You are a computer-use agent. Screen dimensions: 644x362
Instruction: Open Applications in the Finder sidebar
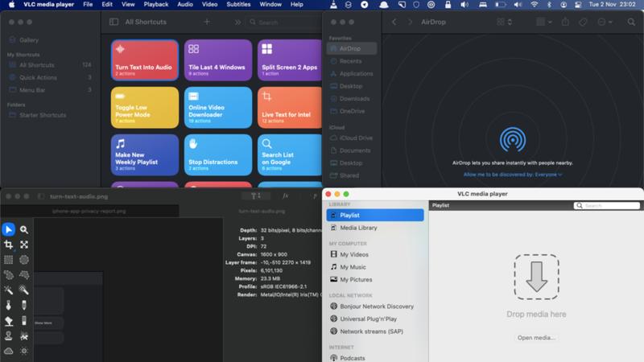(352, 73)
